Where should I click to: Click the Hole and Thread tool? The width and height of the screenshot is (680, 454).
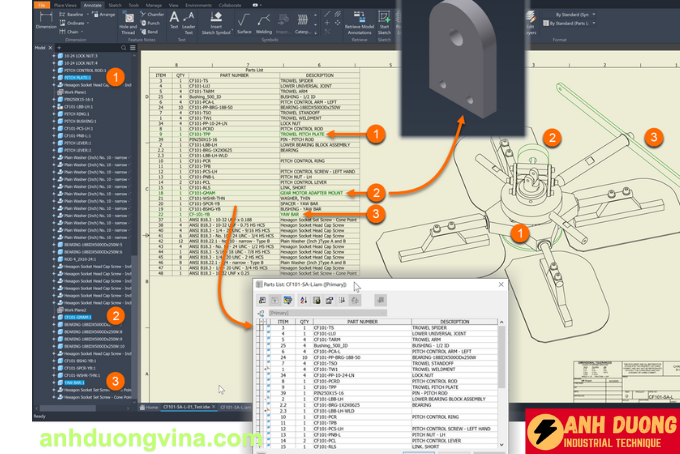click(130, 24)
